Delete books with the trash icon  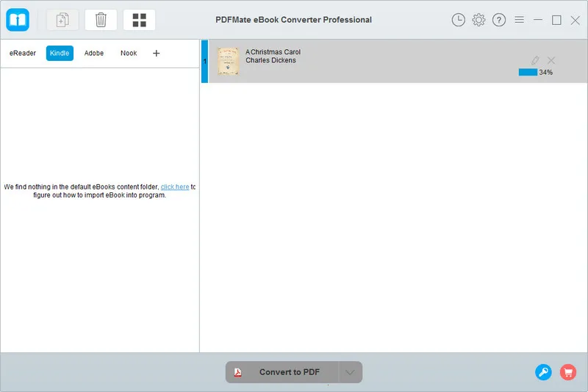click(101, 20)
